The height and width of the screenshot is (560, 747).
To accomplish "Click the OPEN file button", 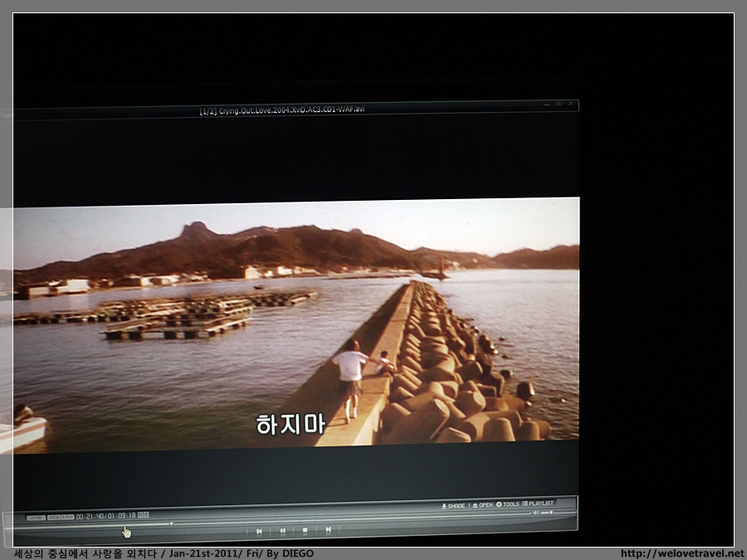I will [482, 504].
